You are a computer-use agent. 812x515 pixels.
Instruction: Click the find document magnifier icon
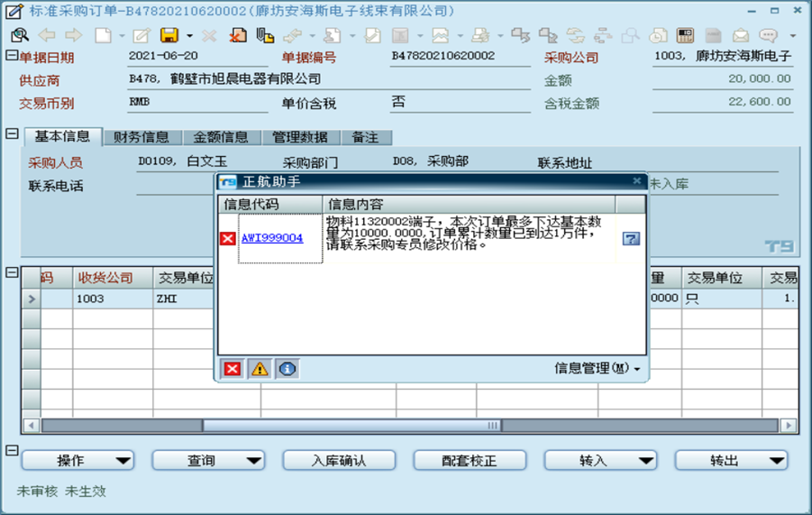coord(19,36)
